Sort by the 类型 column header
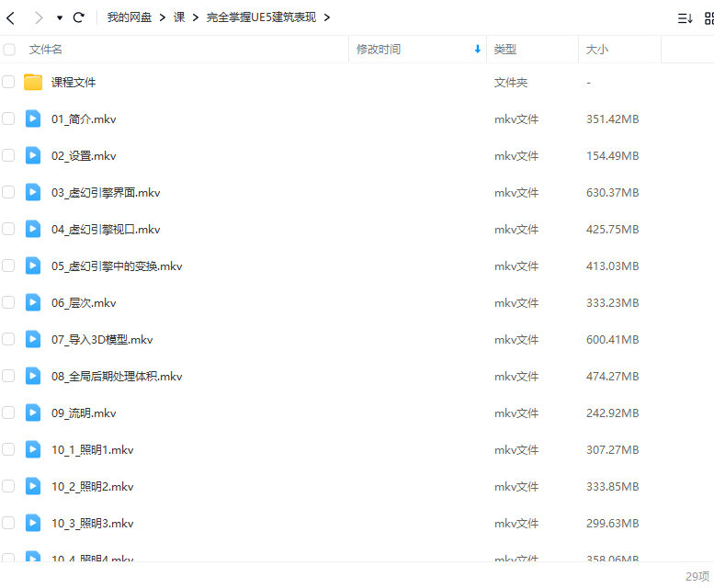The height and width of the screenshot is (588, 714). (x=505, y=50)
